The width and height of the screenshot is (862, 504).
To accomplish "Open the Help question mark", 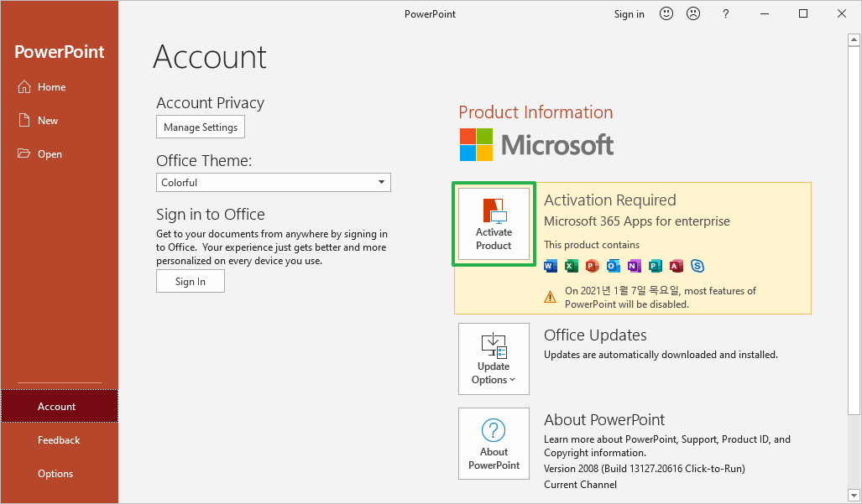I will (726, 13).
